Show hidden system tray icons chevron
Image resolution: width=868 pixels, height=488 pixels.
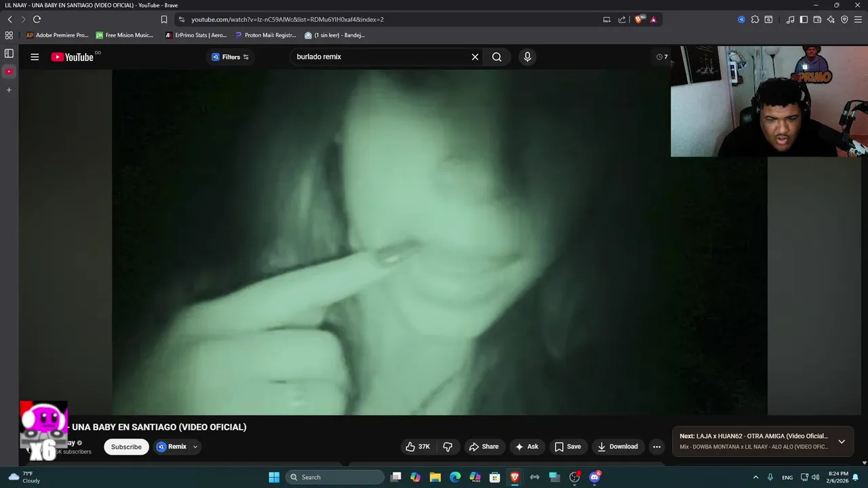tap(755, 477)
